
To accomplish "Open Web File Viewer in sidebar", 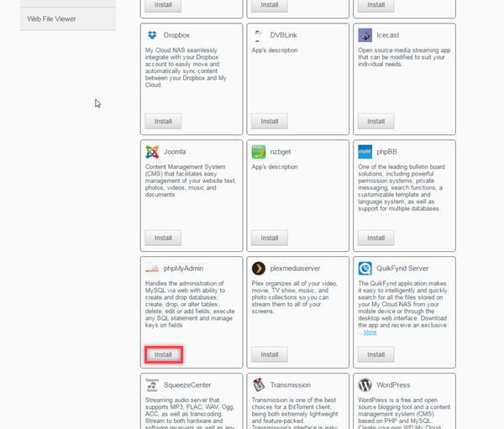I will (68, 19).
